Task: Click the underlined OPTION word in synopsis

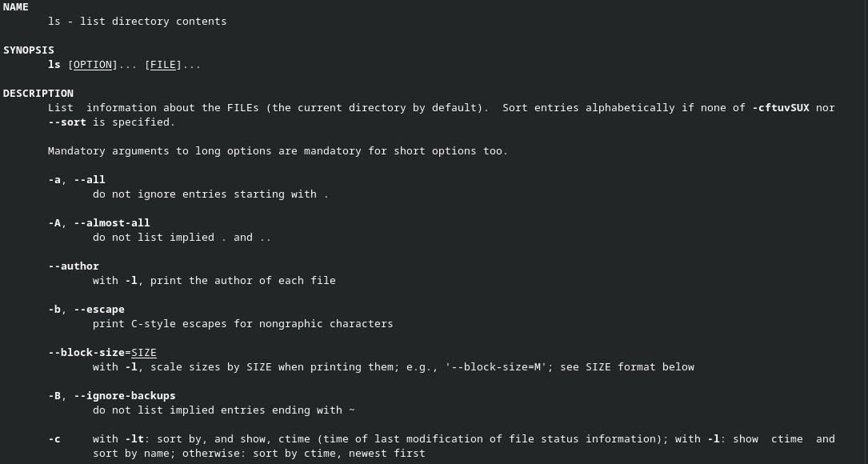Action: (93, 65)
